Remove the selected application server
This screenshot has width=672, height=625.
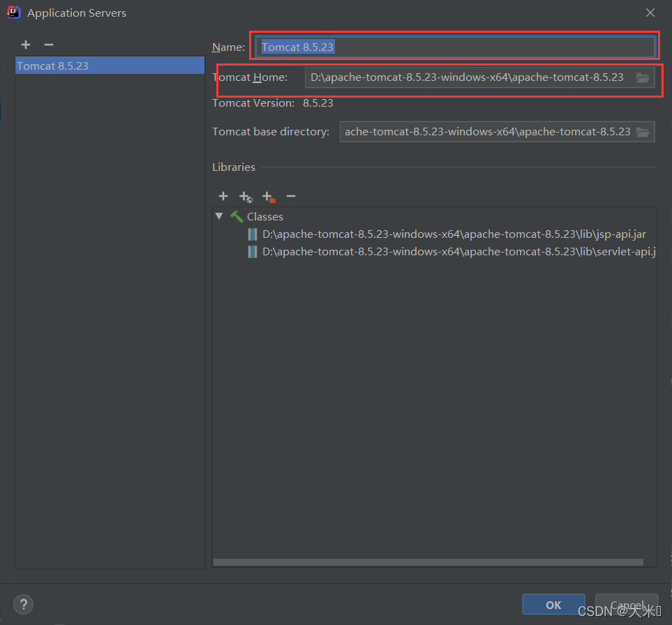[49, 45]
